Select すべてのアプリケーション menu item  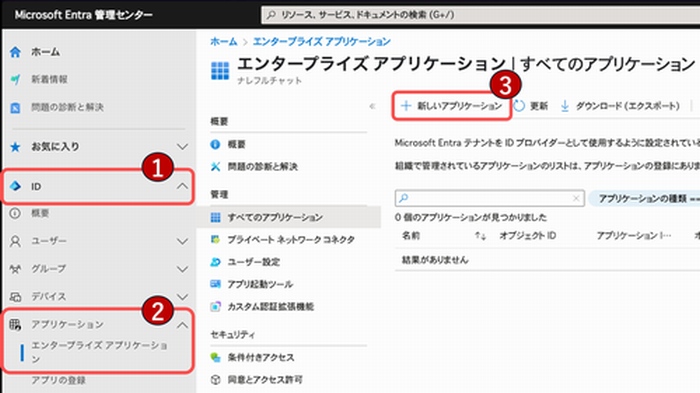289,217
